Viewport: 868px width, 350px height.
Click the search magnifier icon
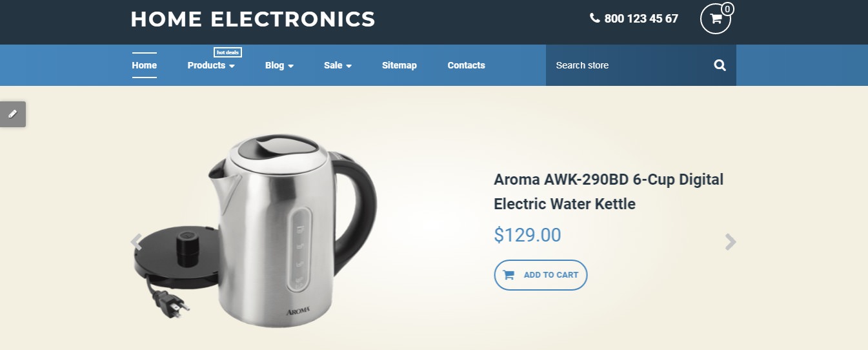pos(720,65)
